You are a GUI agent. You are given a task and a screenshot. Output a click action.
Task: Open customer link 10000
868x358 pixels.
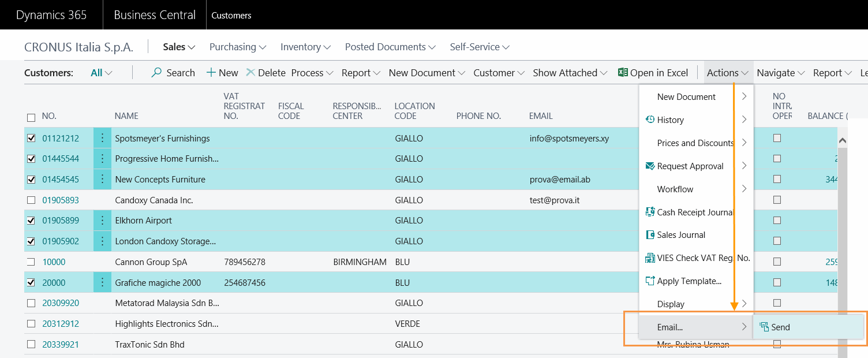pyautogui.click(x=54, y=262)
